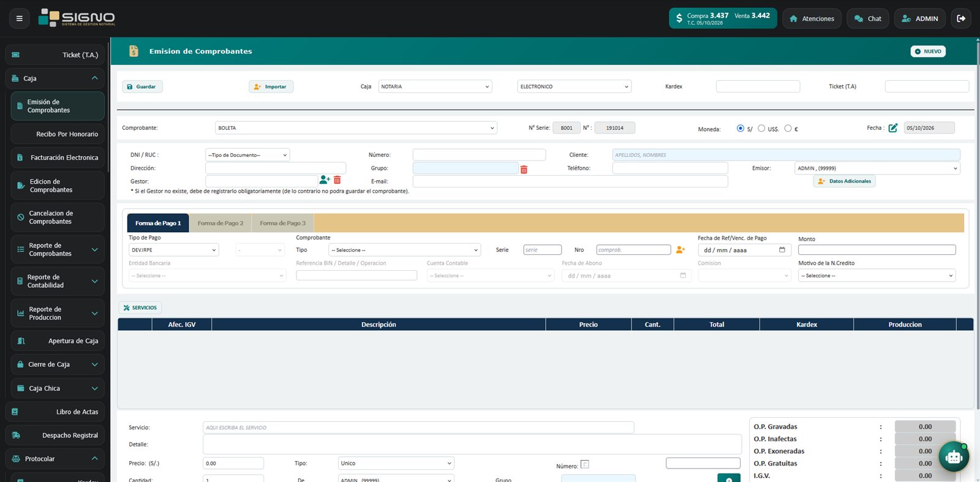The height and width of the screenshot is (482, 980).
Task: Select the € currency radio button
Action: point(788,128)
